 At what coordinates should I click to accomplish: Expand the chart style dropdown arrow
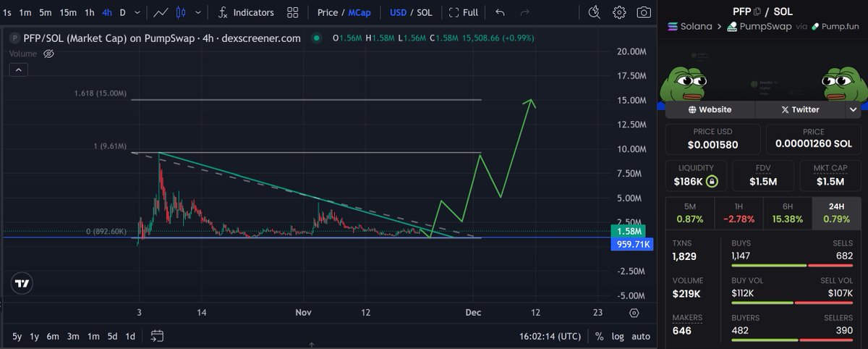pos(199,12)
